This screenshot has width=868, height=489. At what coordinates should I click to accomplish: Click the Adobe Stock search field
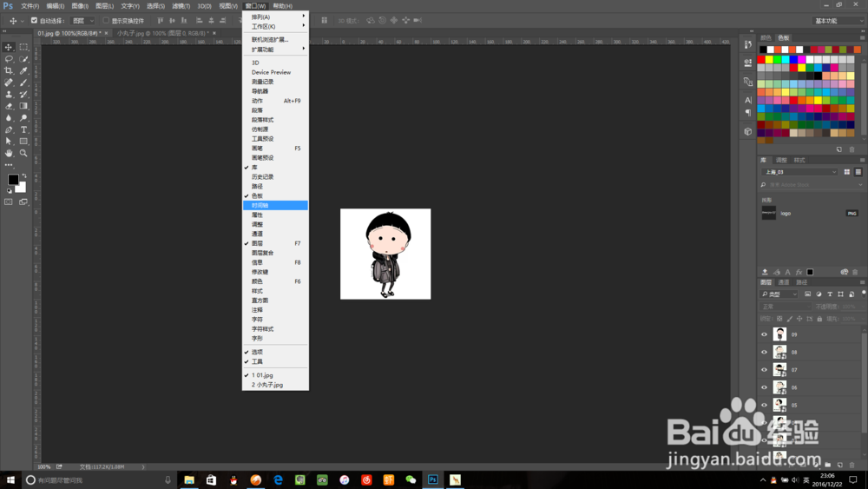812,185
